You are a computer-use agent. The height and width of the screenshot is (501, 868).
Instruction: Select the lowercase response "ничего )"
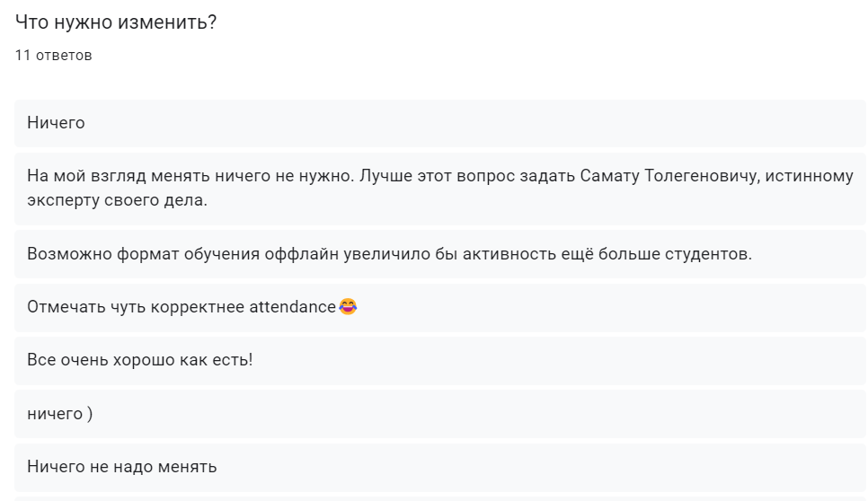pyautogui.click(x=439, y=414)
